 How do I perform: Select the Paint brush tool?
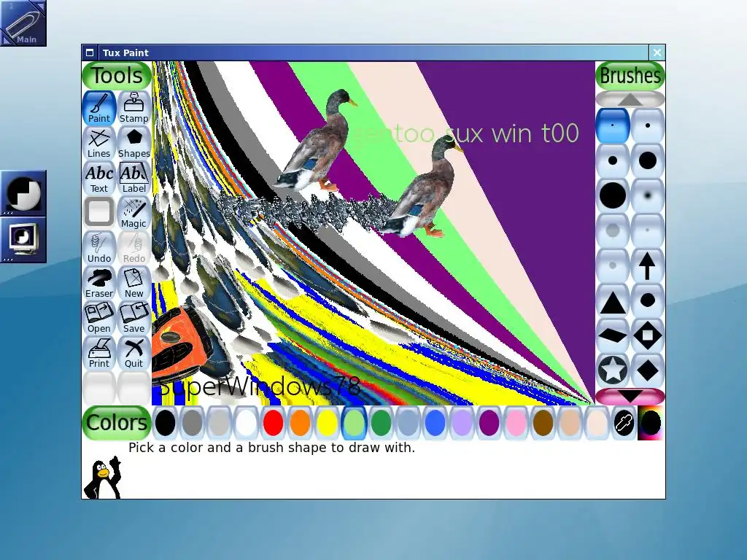[99, 108]
